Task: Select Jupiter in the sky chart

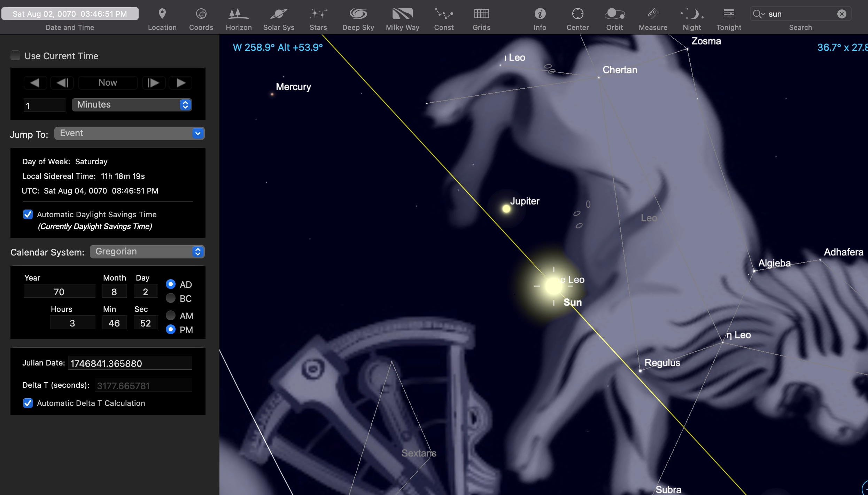Action: click(x=506, y=209)
